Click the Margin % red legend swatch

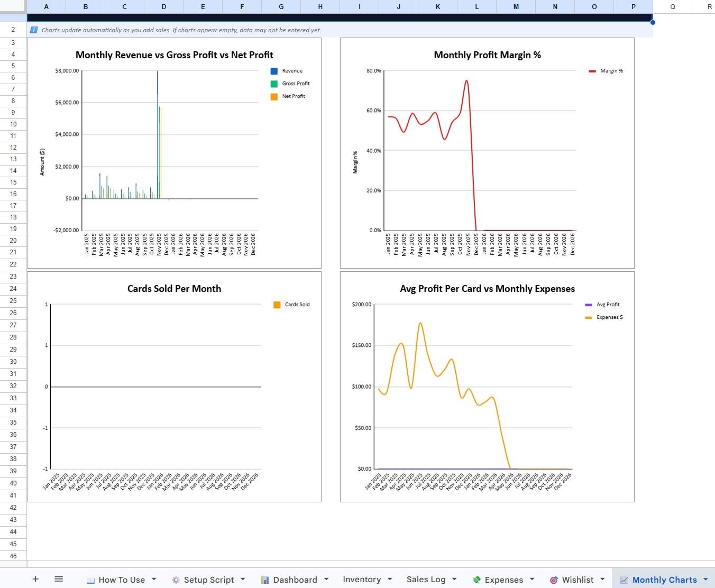pos(592,71)
